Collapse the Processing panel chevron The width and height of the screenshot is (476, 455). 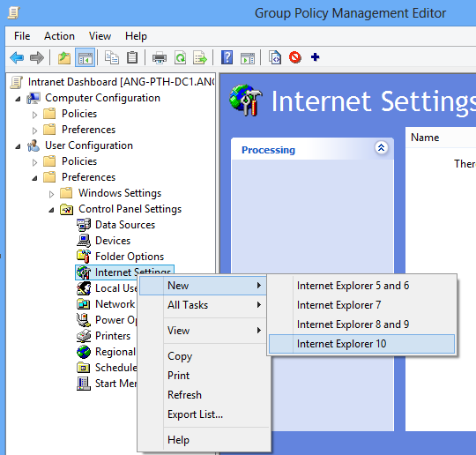[x=381, y=147]
